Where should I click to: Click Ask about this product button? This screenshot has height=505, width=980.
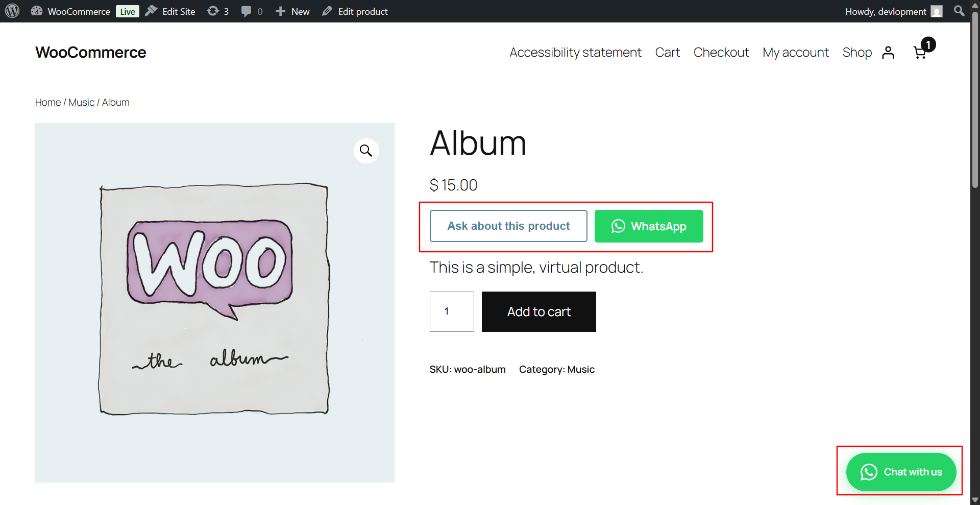[x=508, y=226]
